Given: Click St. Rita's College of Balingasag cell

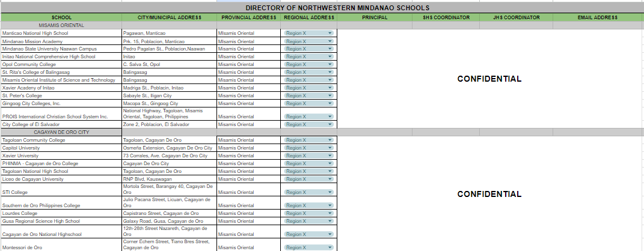Looking at the screenshot, I should (x=61, y=72).
